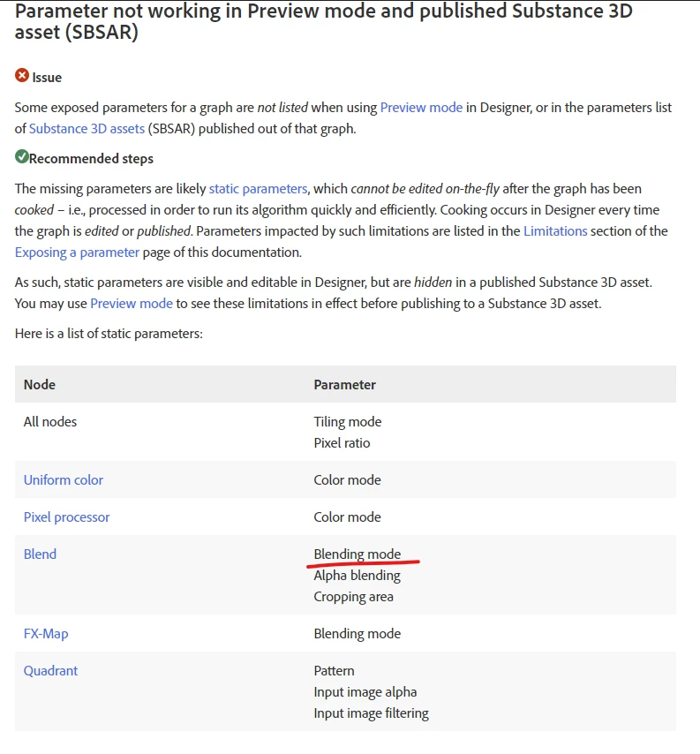The height and width of the screenshot is (754, 700).
Task: Click Blending mode in the FX-Map row
Action: [358, 634]
